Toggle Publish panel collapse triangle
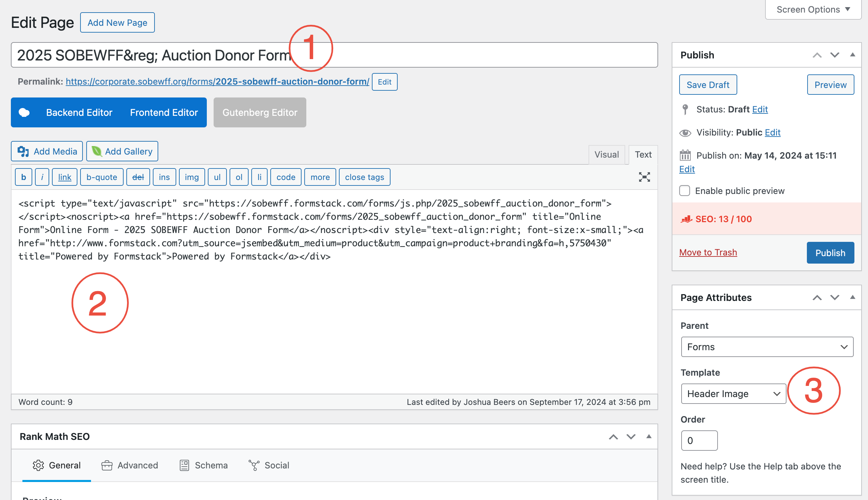The height and width of the screenshot is (500, 868). [852, 55]
